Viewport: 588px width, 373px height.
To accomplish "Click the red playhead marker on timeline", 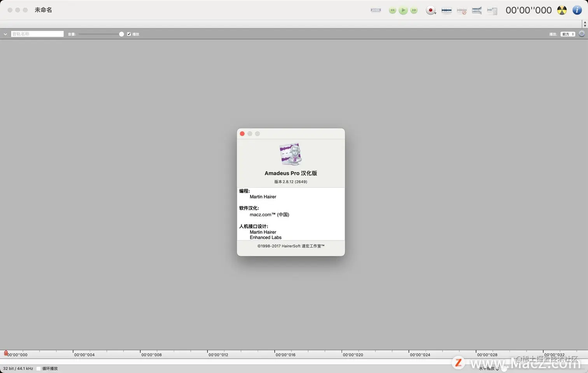I will point(6,353).
